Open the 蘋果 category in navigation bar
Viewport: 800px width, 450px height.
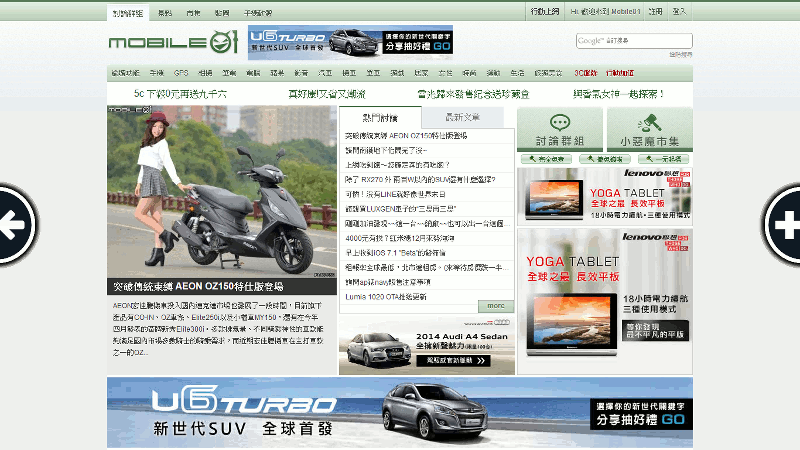click(x=277, y=73)
